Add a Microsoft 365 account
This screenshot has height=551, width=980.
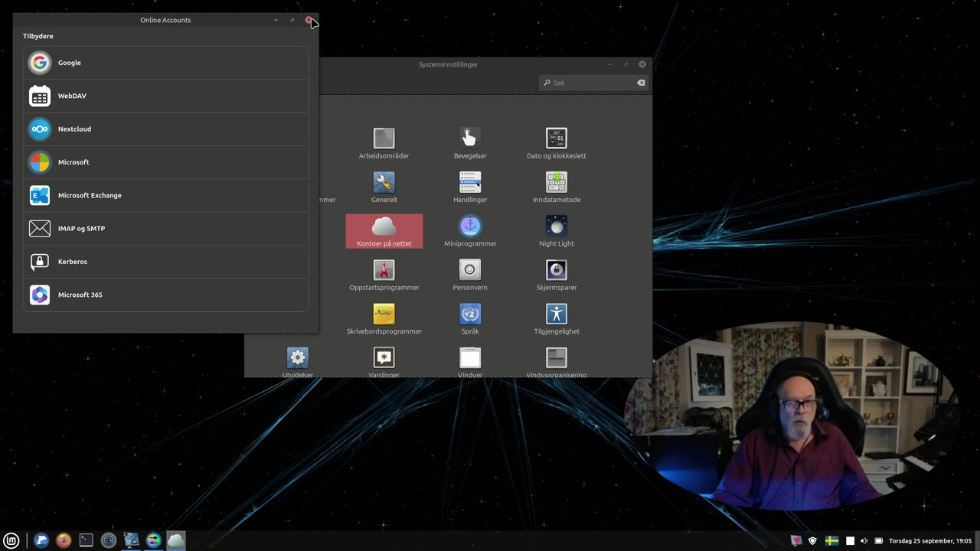click(166, 295)
